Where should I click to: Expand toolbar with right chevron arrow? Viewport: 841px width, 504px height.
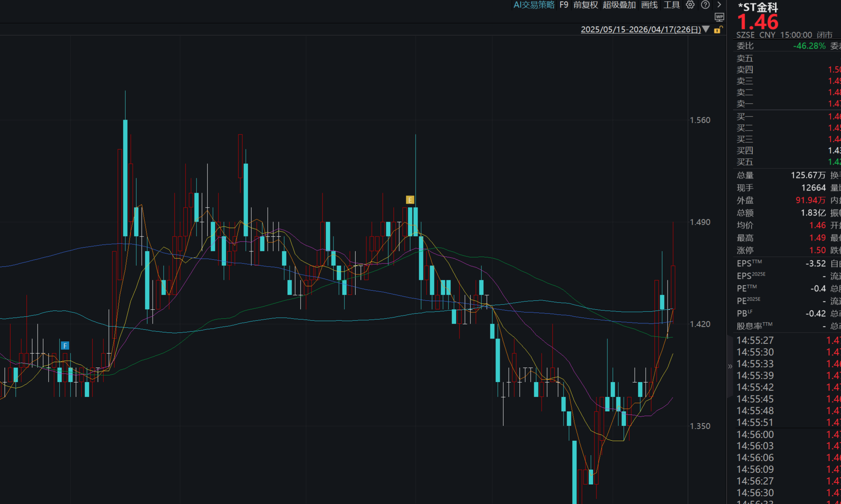pyautogui.click(x=719, y=5)
